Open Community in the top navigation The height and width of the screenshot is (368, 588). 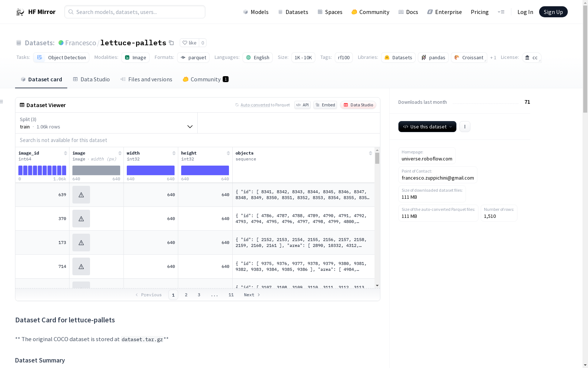click(370, 12)
